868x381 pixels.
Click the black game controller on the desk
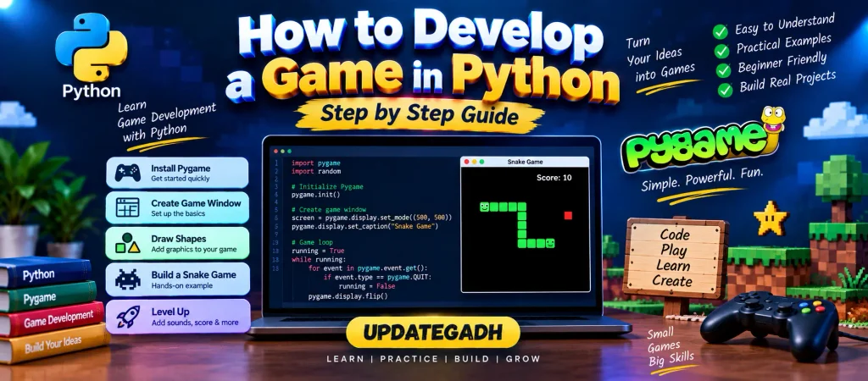tap(770, 324)
